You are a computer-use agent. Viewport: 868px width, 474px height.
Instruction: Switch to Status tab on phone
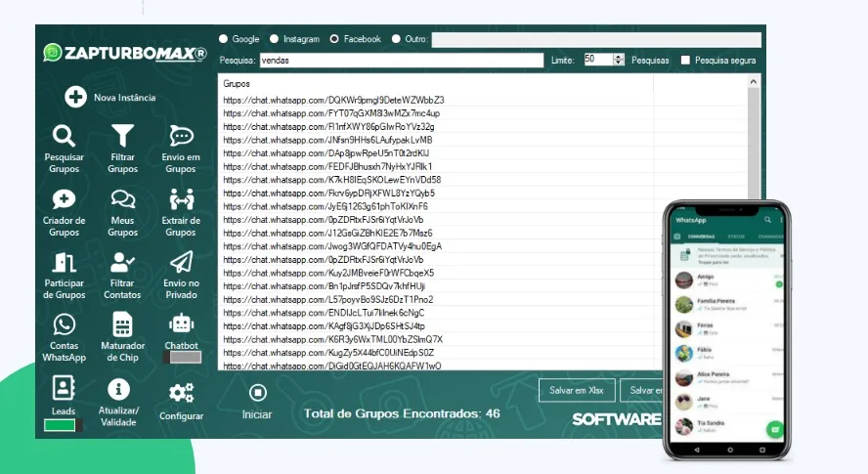736,237
